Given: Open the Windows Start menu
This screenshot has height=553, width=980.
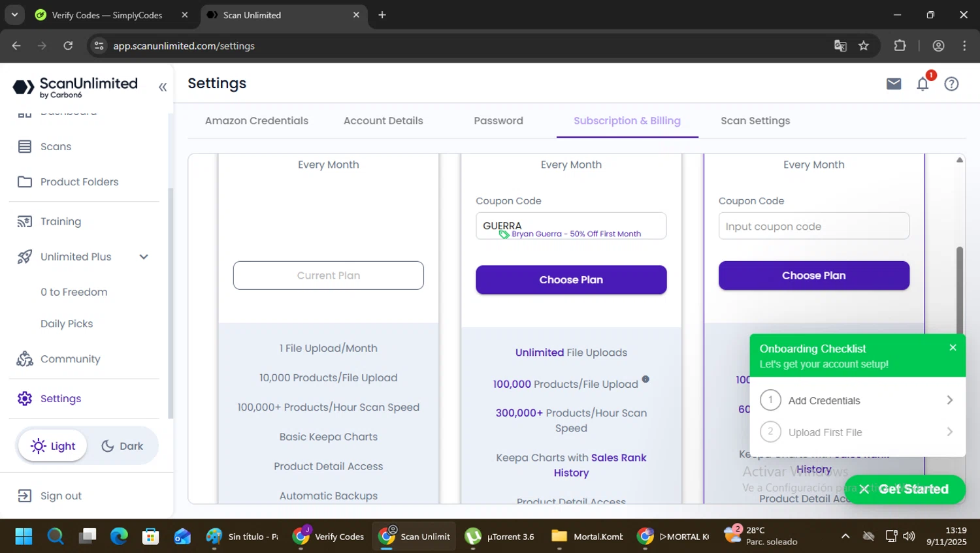Looking at the screenshot, I should (24, 537).
